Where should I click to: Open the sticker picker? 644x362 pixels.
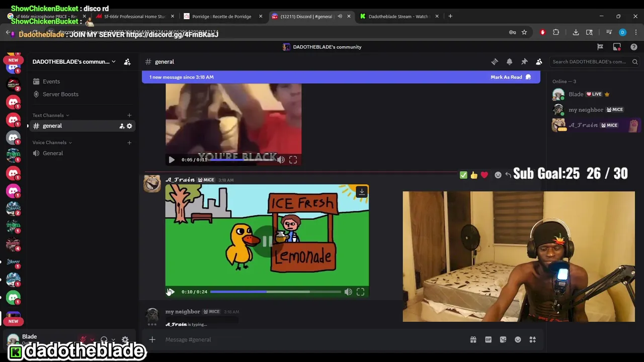(503, 339)
